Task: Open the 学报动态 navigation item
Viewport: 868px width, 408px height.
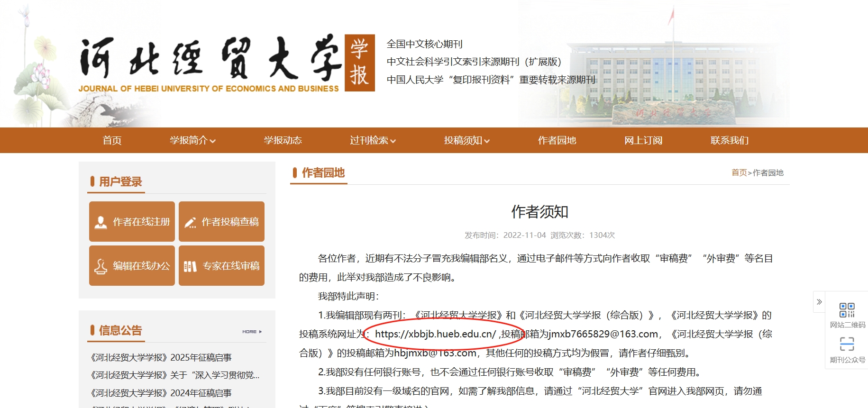Action: tap(283, 140)
